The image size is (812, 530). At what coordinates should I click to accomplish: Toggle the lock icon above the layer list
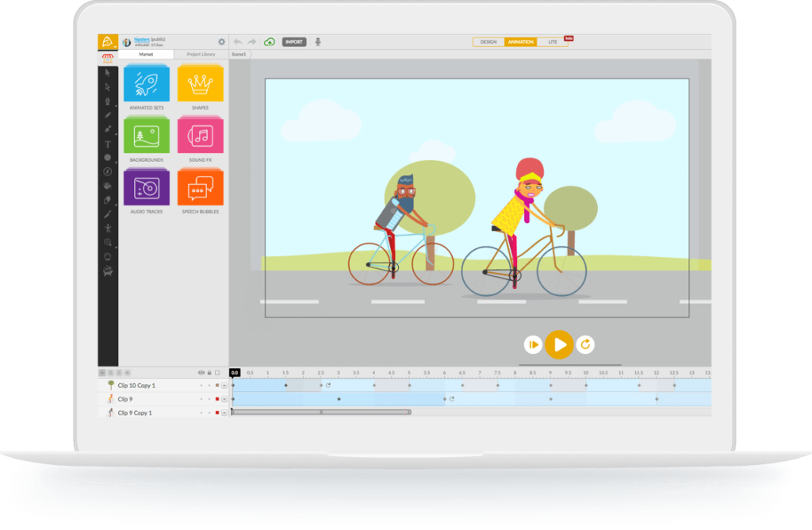pyautogui.click(x=209, y=373)
